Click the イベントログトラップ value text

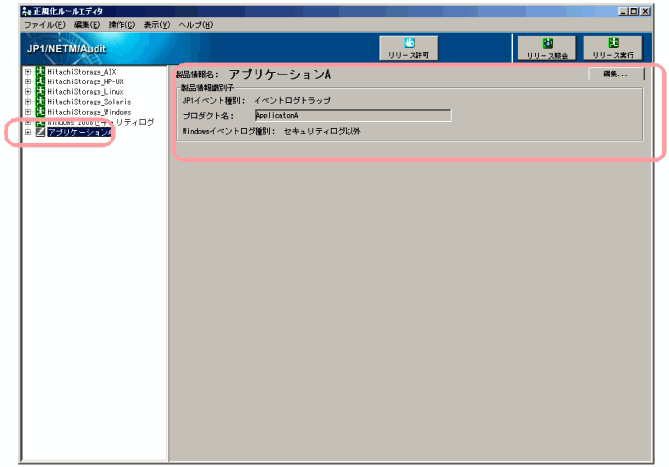[x=292, y=101]
